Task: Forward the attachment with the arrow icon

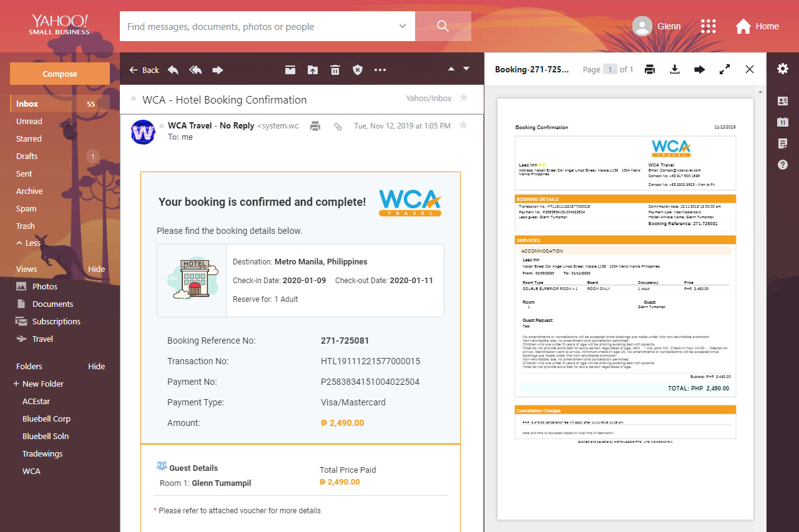Action: coord(700,69)
